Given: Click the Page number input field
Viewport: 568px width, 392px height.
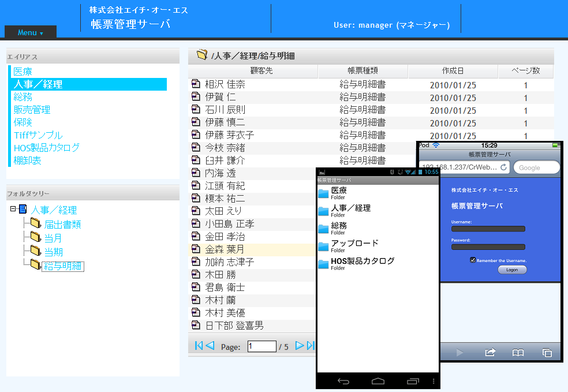Looking at the screenshot, I should (262, 346).
